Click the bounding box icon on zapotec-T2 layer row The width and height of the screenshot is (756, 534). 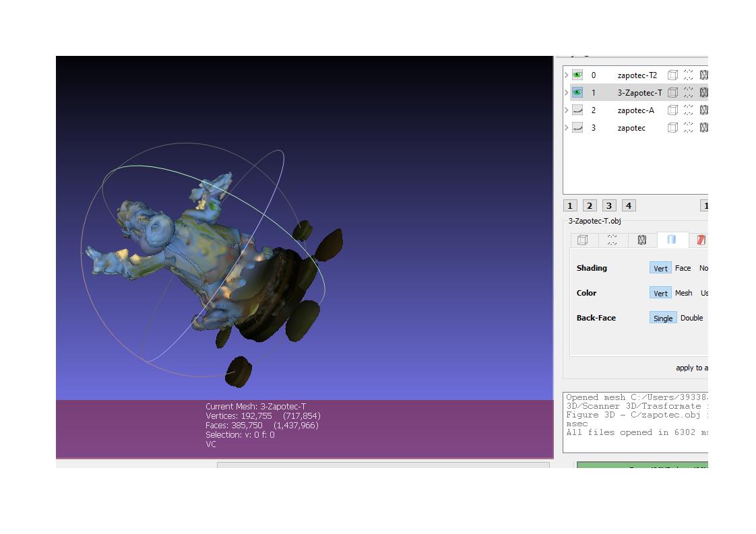point(672,75)
